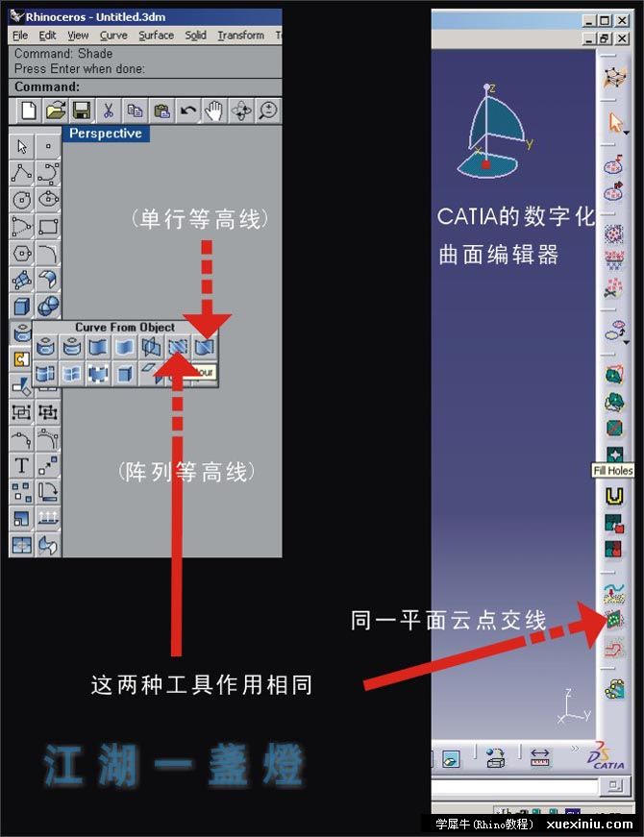Screen dimensions: 644x837
Task: Click the CATIA compass in the viewport
Action: coord(493,132)
